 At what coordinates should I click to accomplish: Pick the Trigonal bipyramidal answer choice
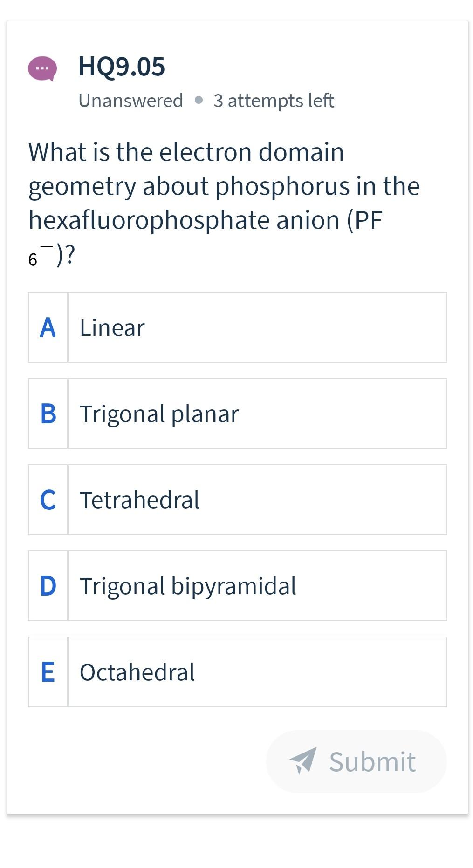(x=188, y=586)
